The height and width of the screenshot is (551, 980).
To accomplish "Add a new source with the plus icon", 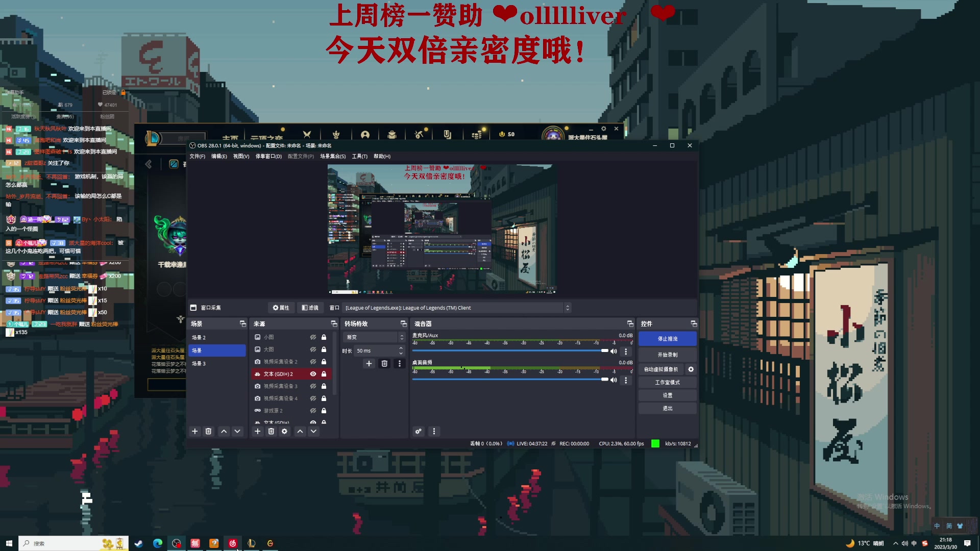I will click(258, 432).
